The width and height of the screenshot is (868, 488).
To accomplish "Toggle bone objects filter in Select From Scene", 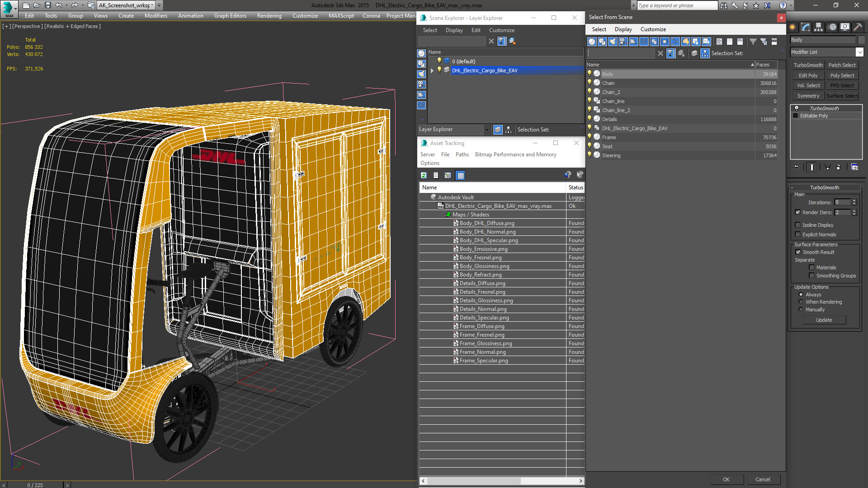I will 675,42.
